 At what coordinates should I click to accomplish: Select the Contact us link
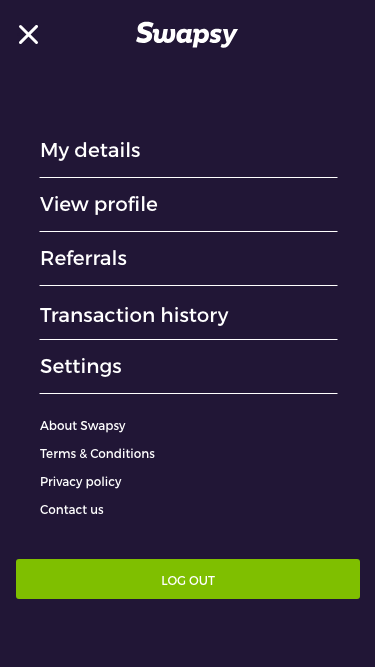click(72, 510)
